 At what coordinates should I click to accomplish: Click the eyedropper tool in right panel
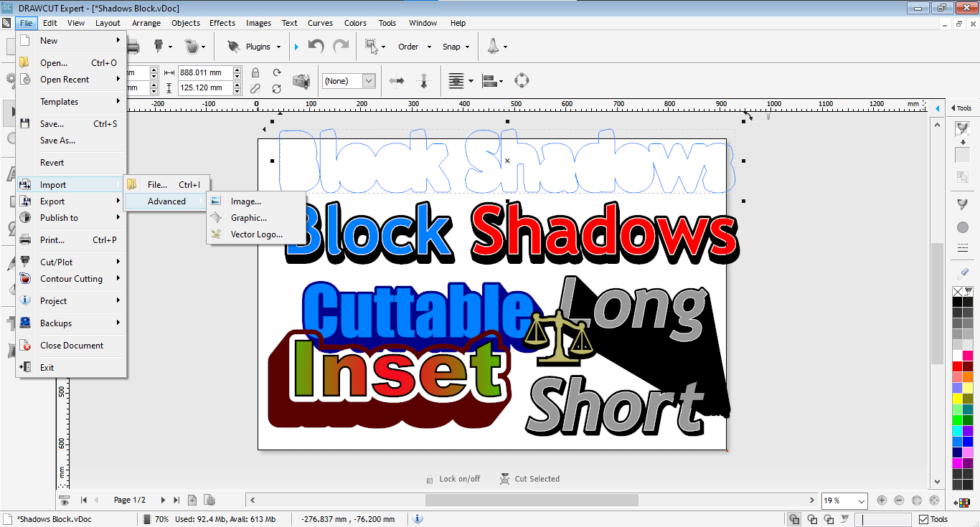pyautogui.click(x=963, y=272)
